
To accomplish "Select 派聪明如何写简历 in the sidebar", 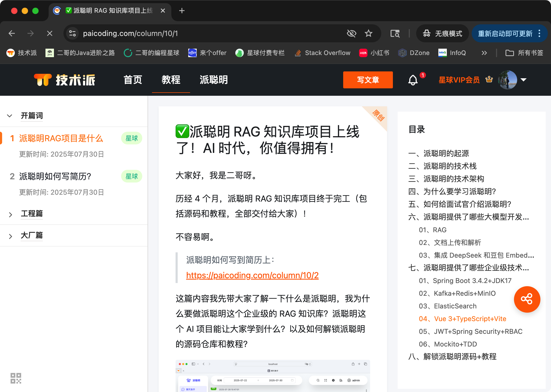I will 55,176.
